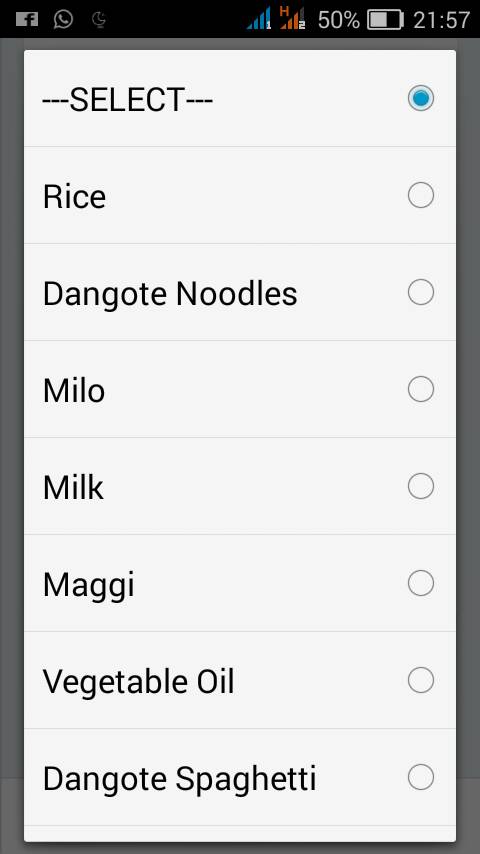
Task: Pick the Dangote Spaghetti radio button
Action: [421, 777]
